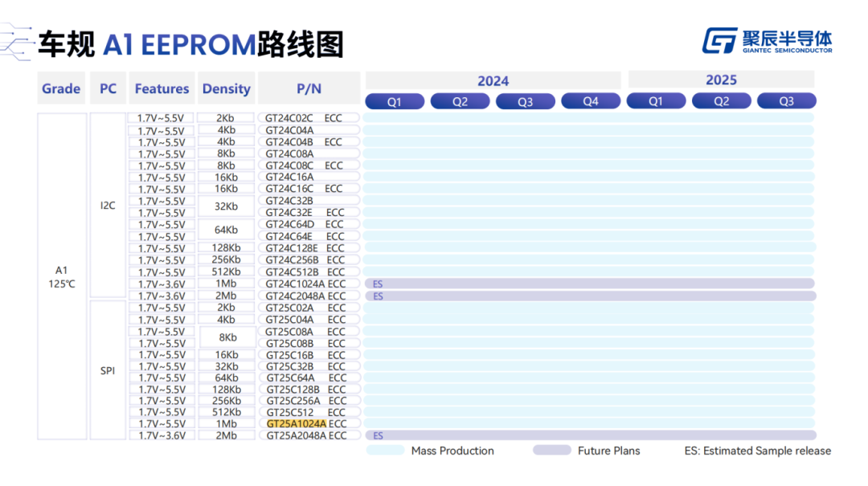Click the ES marker in GT25A2048A row
The width and height of the screenshot is (868, 486).
[x=378, y=435]
